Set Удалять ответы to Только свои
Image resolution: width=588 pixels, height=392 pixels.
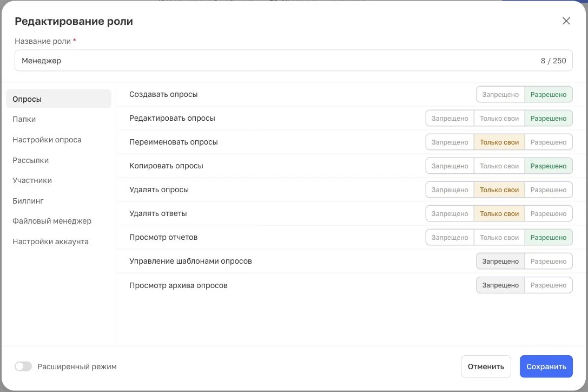[499, 214]
